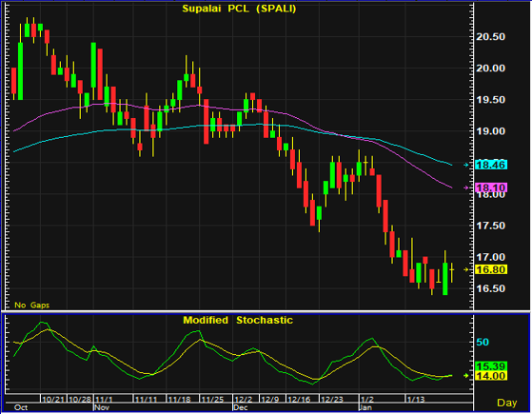Click the cyan 18.46 moving average label

[x=491, y=165]
